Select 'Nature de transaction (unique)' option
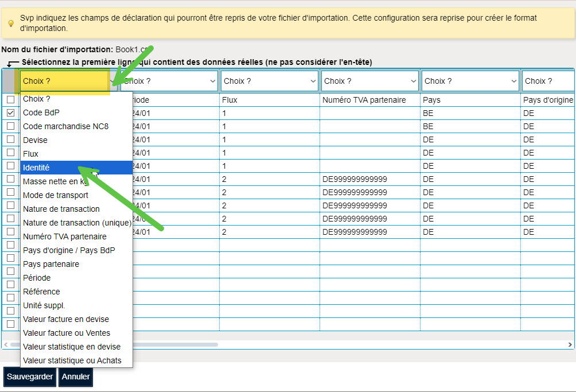 click(76, 223)
